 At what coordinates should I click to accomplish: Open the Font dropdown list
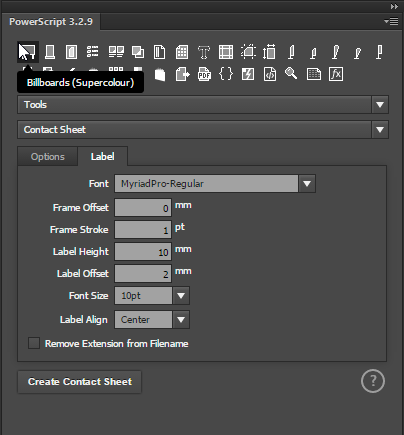pos(307,184)
